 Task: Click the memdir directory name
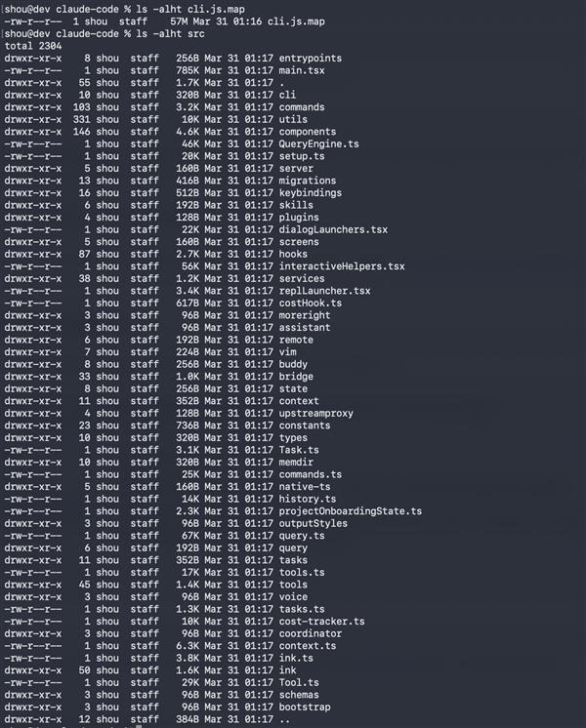pos(300,462)
